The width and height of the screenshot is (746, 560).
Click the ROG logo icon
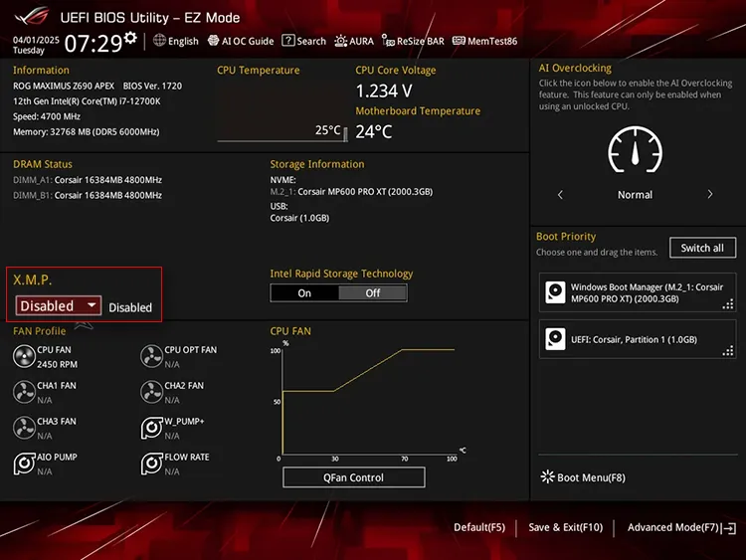coord(32,16)
